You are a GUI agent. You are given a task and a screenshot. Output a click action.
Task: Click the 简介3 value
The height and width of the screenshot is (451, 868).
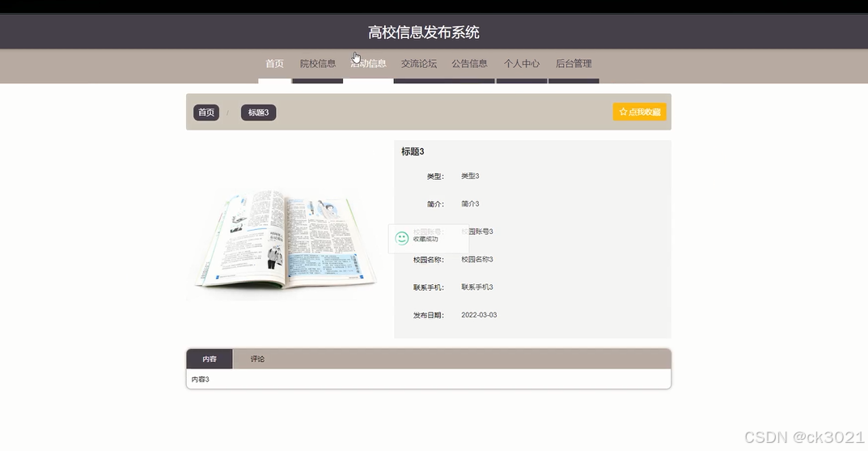click(x=470, y=204)
